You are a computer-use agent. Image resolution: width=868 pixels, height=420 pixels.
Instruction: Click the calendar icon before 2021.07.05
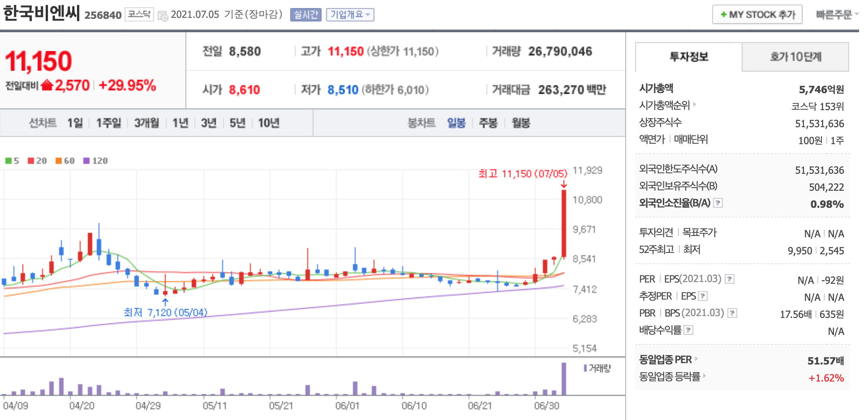point(163,15)
